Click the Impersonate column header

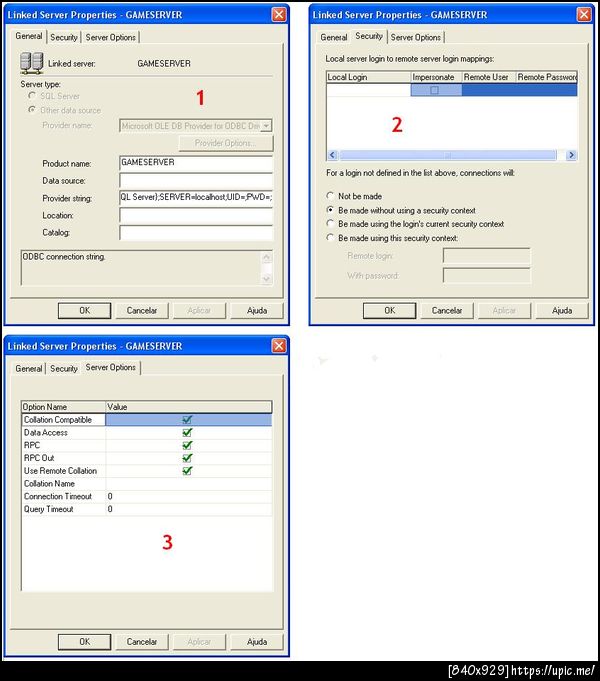tap(436, 77)
